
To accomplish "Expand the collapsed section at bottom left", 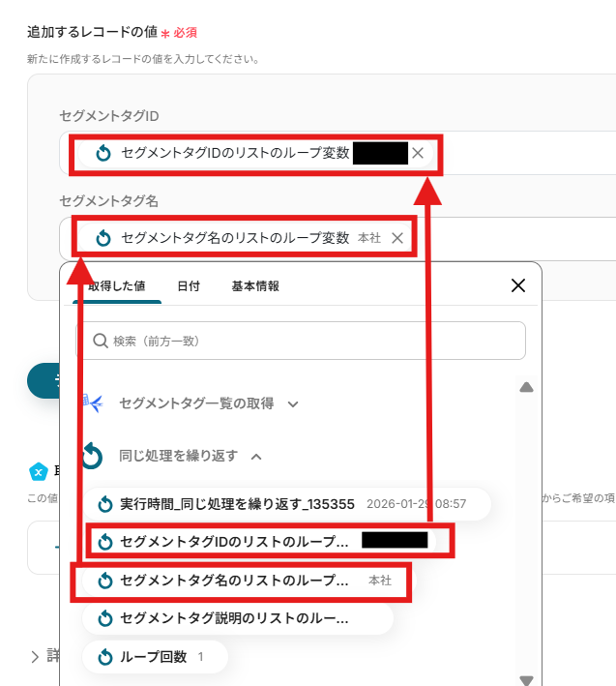I will [36, 656].
